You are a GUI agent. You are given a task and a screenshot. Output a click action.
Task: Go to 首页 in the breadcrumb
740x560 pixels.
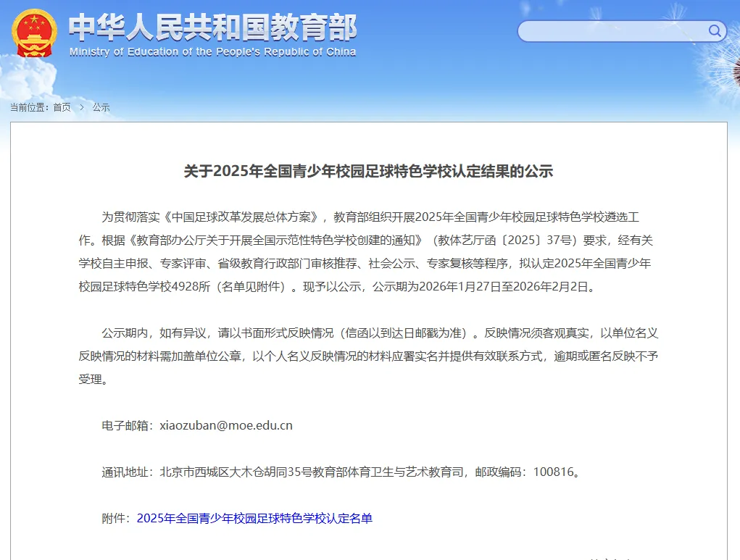(x=62, y=107)
